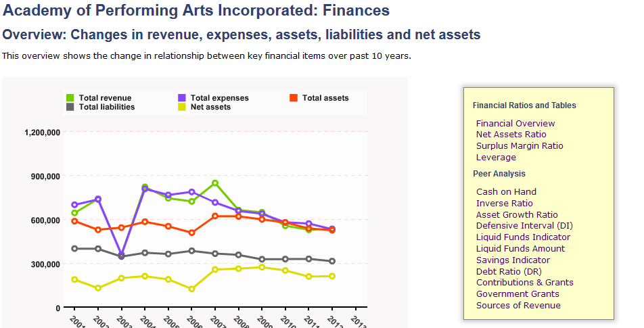Image resolution: width=644 pixels, height=328 pixels.
Task: Click the purple Total expenses legend swatch
Action: pos(181,97)
